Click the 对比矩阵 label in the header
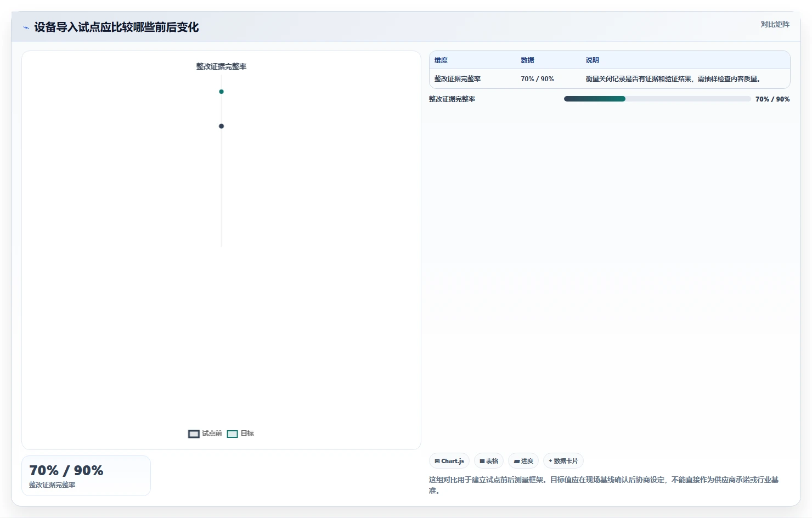This screenshot has height=518, width=812. (x=775, y=24)
